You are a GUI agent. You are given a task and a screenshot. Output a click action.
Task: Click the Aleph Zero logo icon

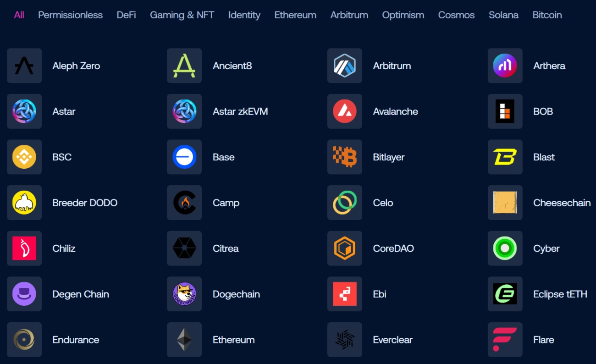tap(24, 66)
